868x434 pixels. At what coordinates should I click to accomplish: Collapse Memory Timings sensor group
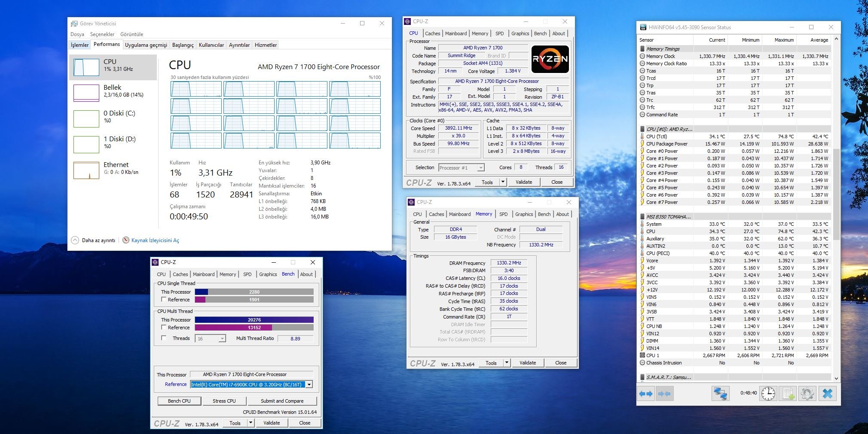(642, 49)
